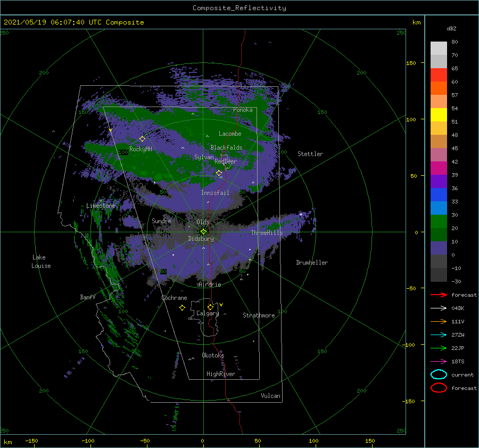Click the Olds town label

pyautogui.click(x=203, y=222)
